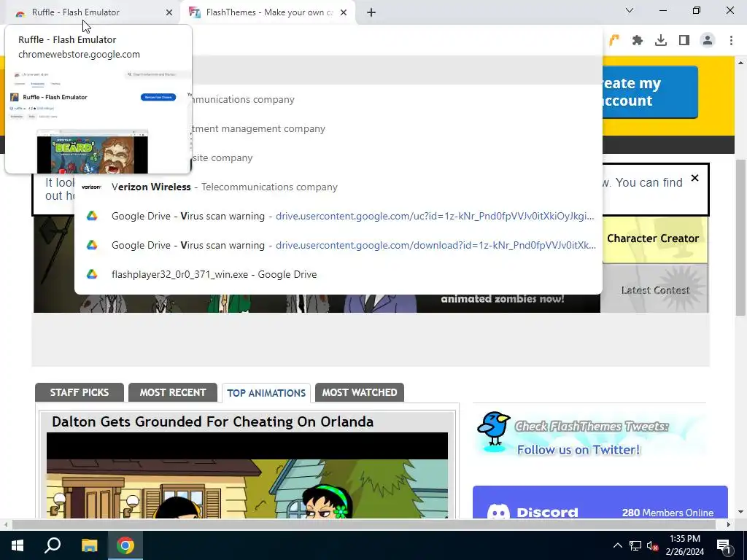This screenshot has height=560, width=747.
Task: Click the horizontal scrollbar right arrow
Action: click(x=729, y=524)
